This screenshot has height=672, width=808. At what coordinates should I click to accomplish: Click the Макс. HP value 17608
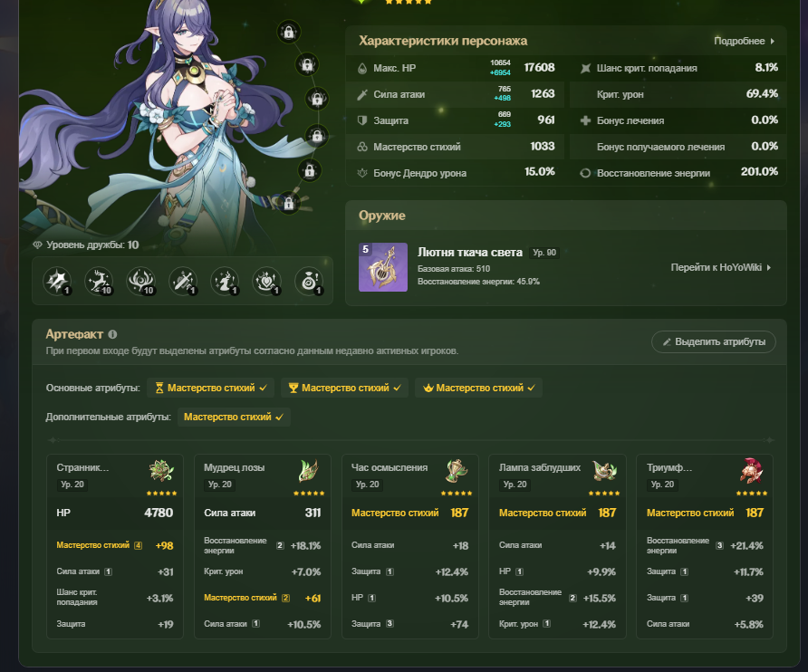540,68
